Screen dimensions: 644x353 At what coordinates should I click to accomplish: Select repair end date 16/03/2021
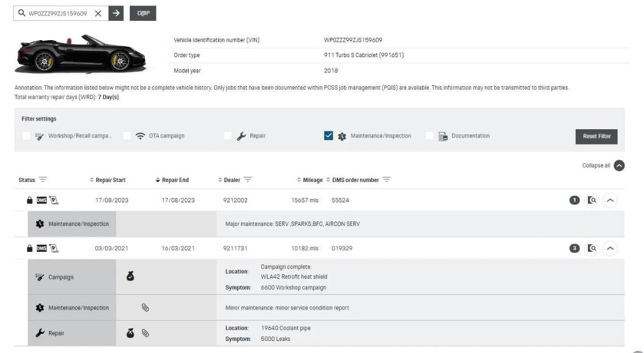[178, 249]
